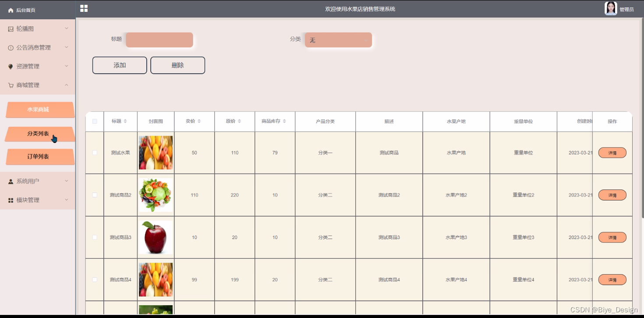
Task: Click the cover image of 测试商品4
Action: point(156,279)
